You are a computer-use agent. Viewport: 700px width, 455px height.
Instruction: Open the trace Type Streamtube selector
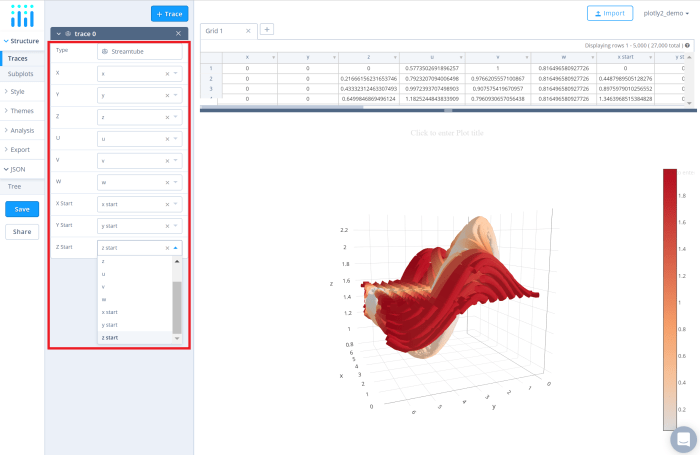(139, 51)
